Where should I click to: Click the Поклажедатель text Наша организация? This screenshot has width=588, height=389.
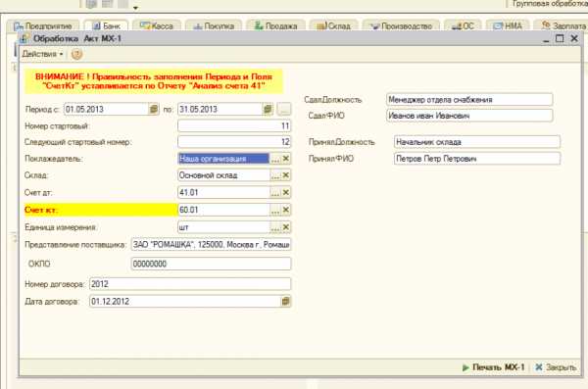(213, 159)
